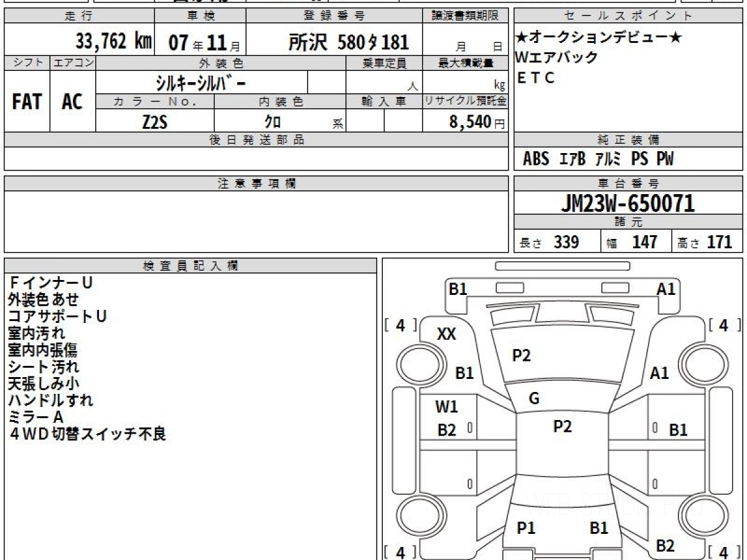Click the 内装色 header
The width and height of the screenshot is (747, 560).
pyautogui.click(x=280, y=101)
